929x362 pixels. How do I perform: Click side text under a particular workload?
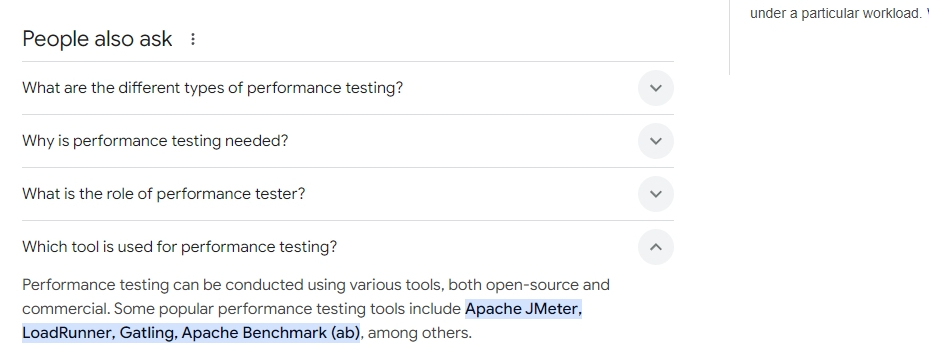pos(835,14)
